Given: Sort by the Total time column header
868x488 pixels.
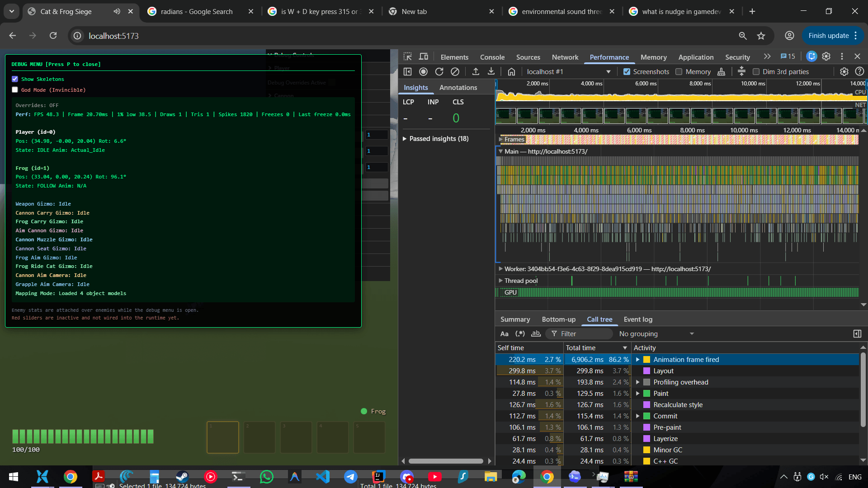Looking at the screenshot, I should pos(597,347).
